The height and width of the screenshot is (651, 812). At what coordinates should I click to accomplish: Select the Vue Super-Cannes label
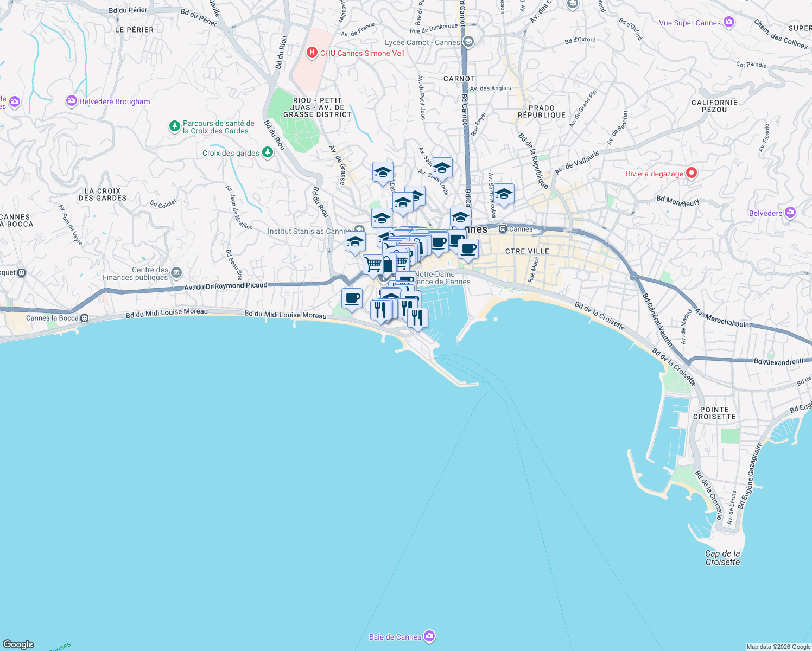690,23
